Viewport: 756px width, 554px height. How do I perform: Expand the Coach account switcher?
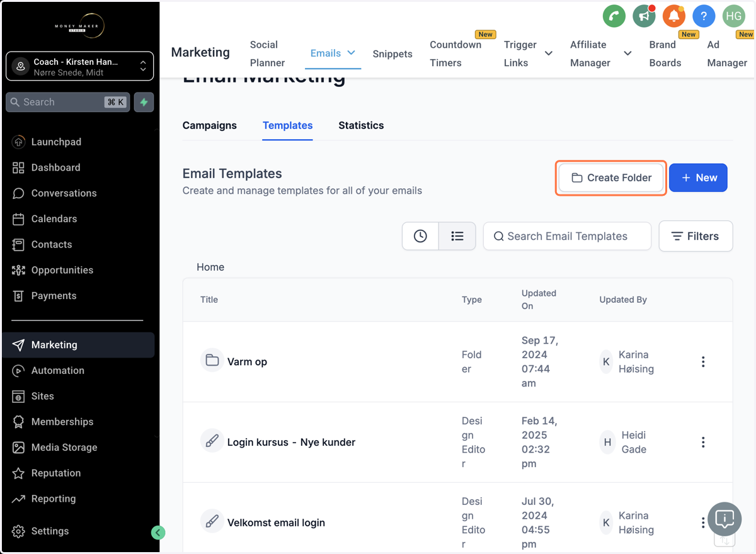79,66
